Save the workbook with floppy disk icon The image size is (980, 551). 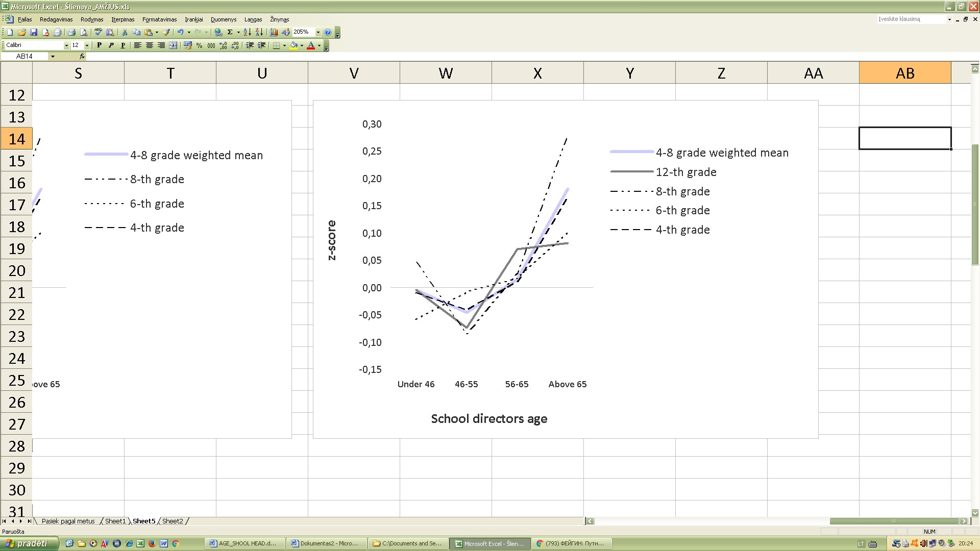click(x=34, y=32)
